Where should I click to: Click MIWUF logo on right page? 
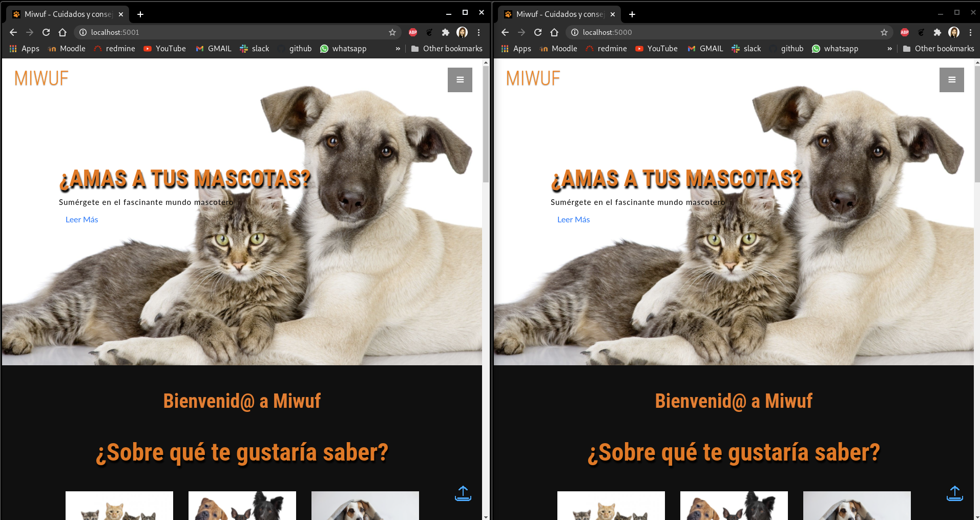(x=533, y=78)
